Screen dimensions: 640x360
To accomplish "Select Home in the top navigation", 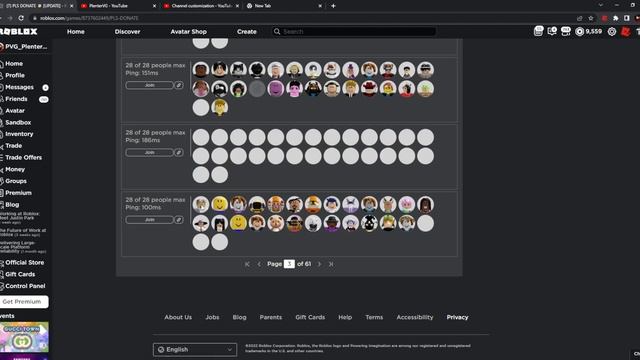I will 76,31.
